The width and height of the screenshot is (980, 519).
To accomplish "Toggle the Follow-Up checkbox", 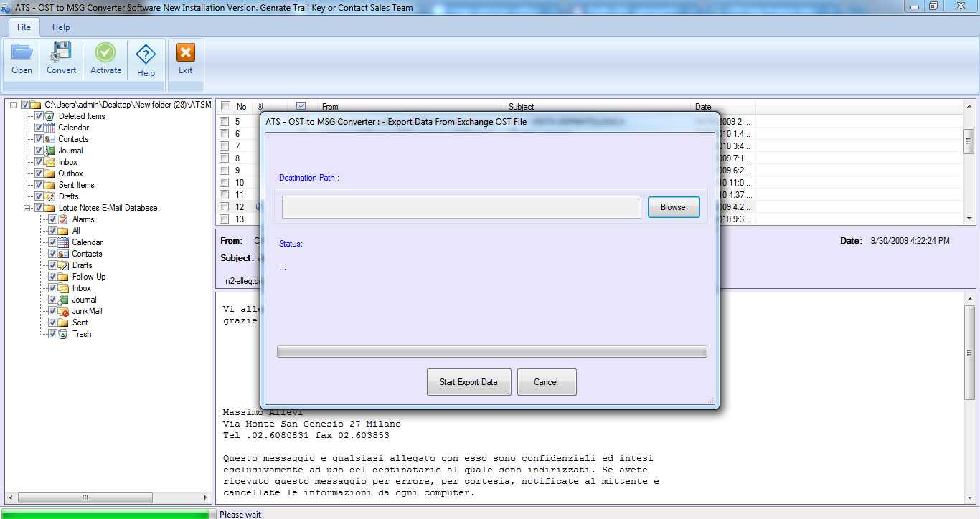I will pos(52,277).
